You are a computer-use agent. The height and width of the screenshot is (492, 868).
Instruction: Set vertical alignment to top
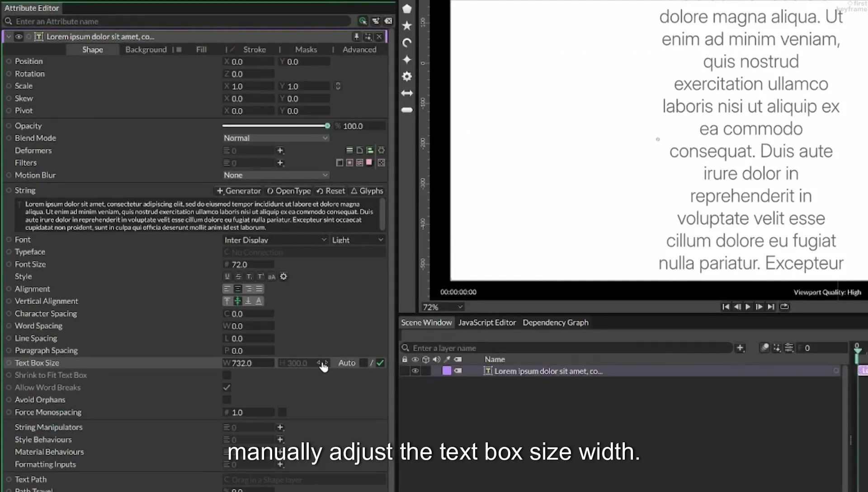(227, 301)
